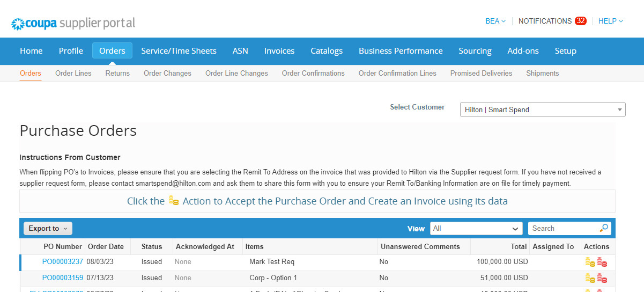Screen dimensions: 644x292
Task: Open Order Line Changes sub-tab
Action: tap(236, 73)
